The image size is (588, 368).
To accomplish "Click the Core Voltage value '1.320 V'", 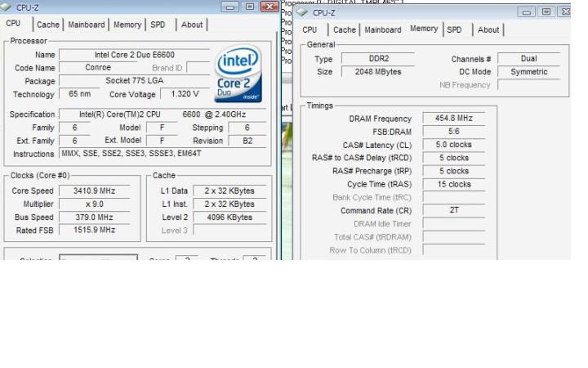I will [x=185, y=94].
